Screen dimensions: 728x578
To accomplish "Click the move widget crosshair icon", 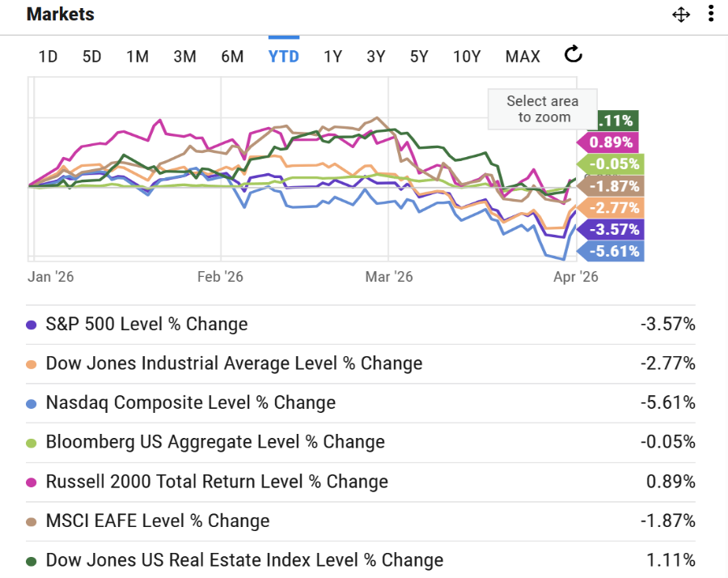I will click(681, 15).
